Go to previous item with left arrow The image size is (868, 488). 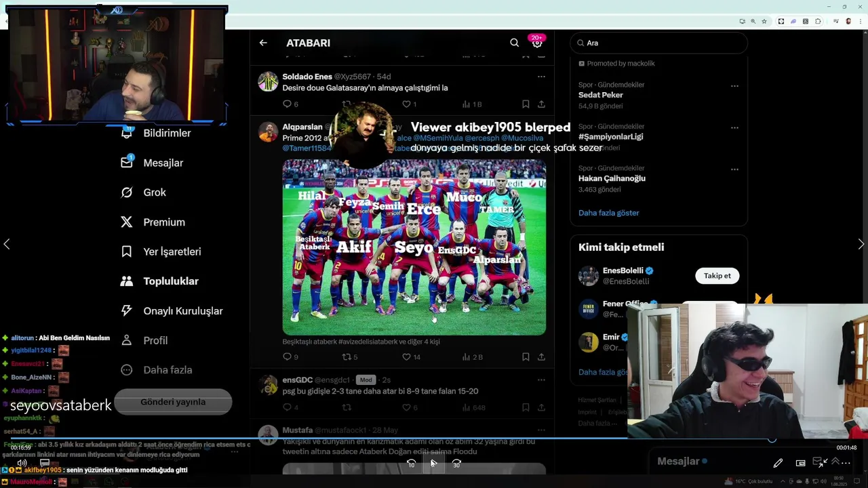(x=7, y=244)
